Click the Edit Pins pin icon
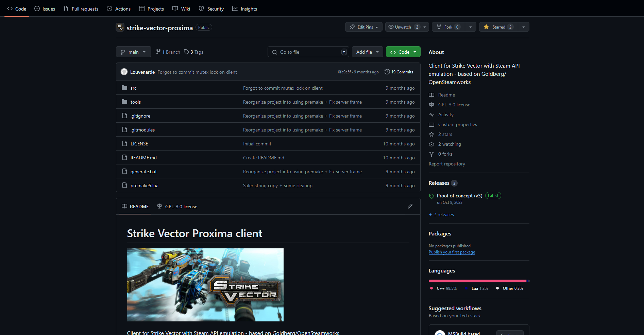Screen dimensions: 644x335 point(352,27)
